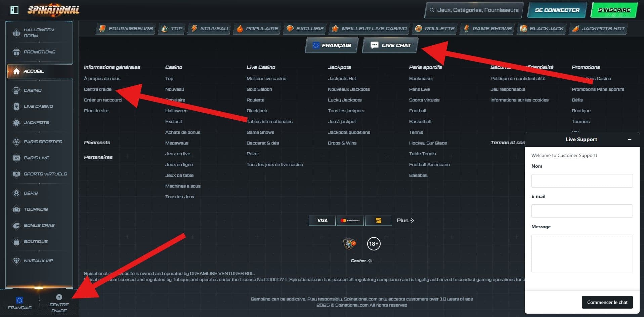Toggle the sidebar collapse icon
Image resolution: width=644 pixels, height=317 pixels.
pos(14,10)
